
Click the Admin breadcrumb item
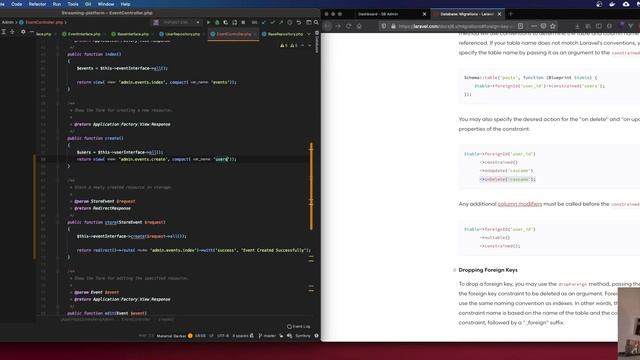[8, 22]
